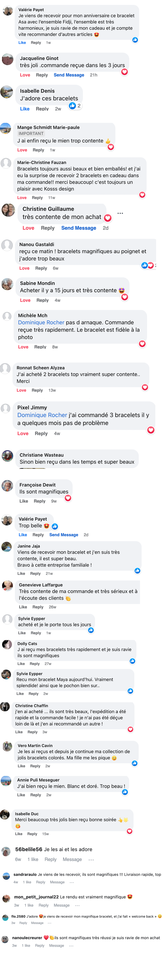Viewport: 163px width, 980px height.
Task: Open the more options dots on nanoulecreurer's comment
Action: click(x=71, y=945)
